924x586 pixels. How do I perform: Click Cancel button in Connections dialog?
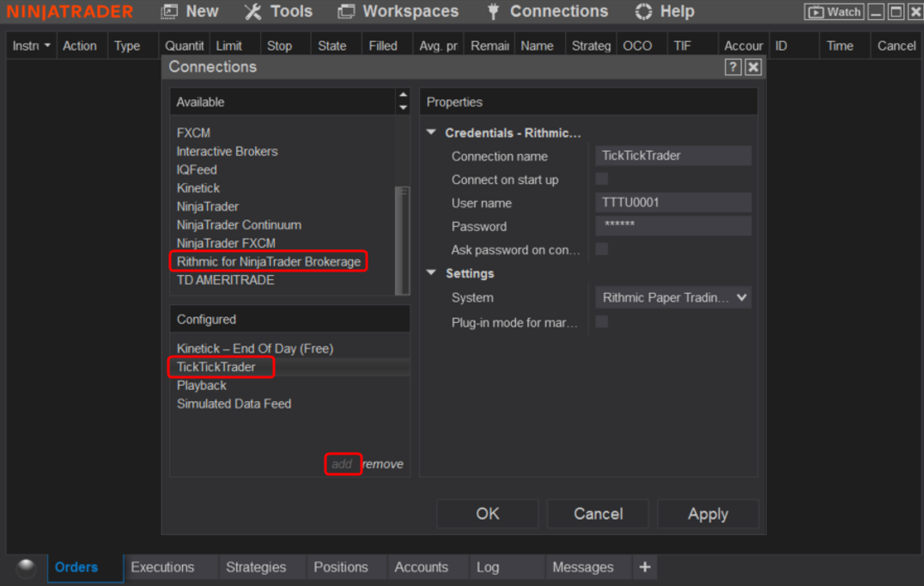click(x=598, y=514)
